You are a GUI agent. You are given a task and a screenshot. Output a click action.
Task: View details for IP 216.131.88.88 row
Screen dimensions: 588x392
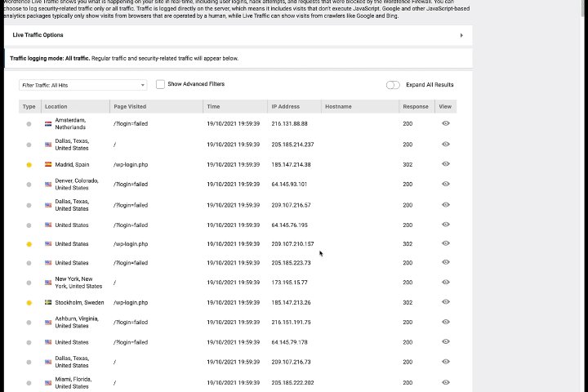click(x=446, y=123)
